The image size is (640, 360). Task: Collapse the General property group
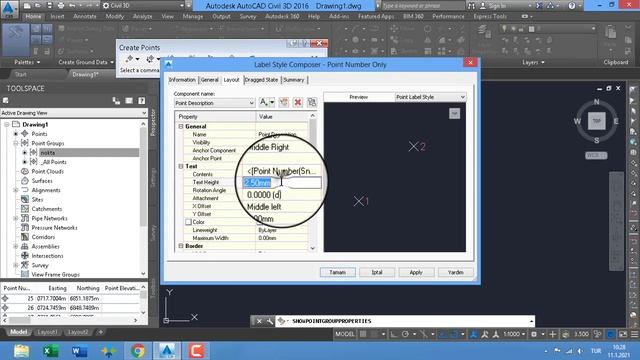point(181,127)
